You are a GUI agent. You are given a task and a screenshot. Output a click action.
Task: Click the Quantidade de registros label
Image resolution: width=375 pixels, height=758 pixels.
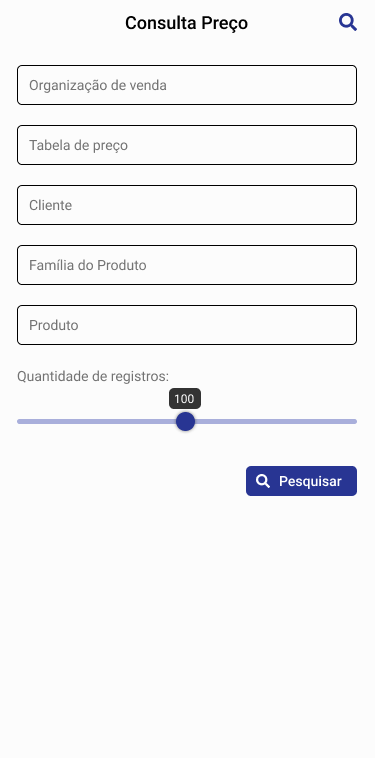click(93, 377)
